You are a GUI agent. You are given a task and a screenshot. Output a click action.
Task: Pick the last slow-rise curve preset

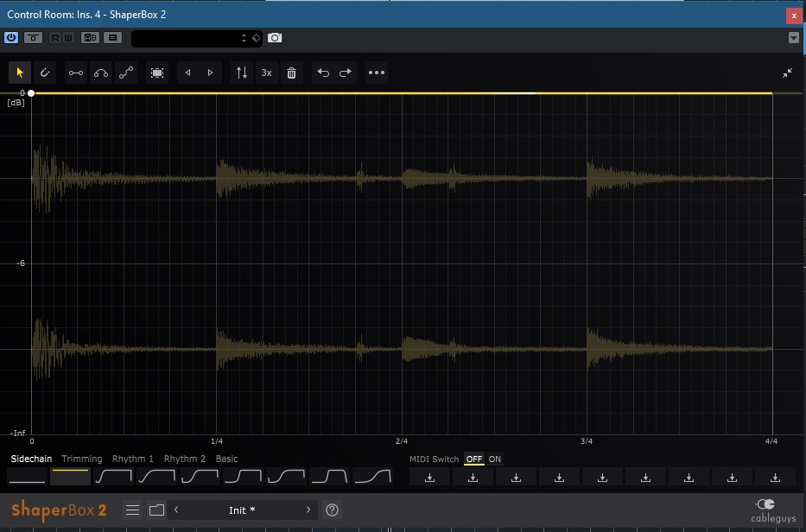[372, 477]
